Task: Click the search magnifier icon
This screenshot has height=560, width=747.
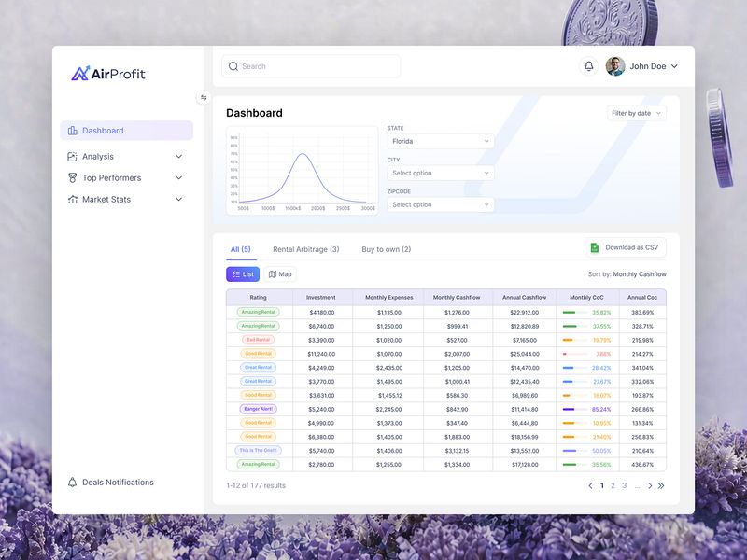Action: [x=233, y=66]
